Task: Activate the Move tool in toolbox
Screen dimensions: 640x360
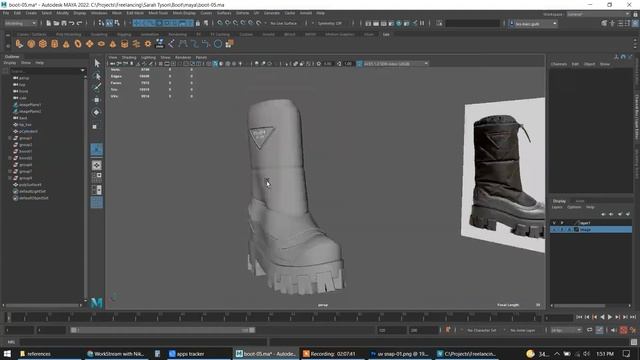Action: pyautogui.click(x=97, y=100)
